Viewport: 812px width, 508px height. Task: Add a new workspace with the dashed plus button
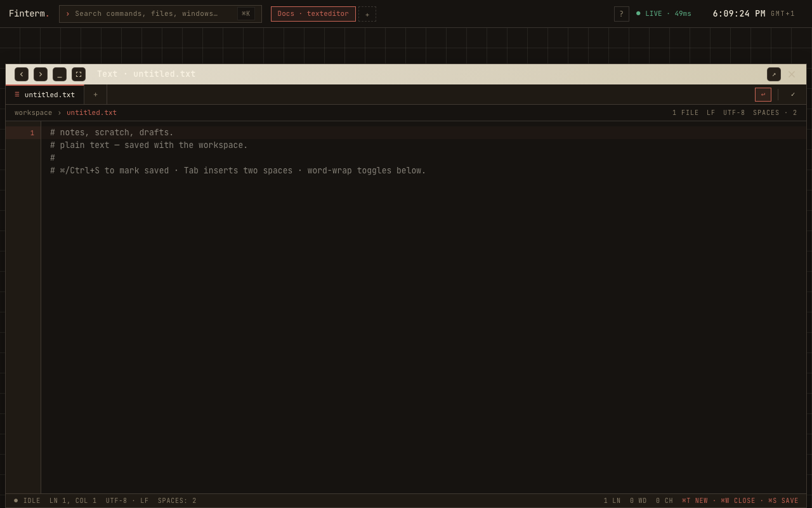[x=367, y=14]
